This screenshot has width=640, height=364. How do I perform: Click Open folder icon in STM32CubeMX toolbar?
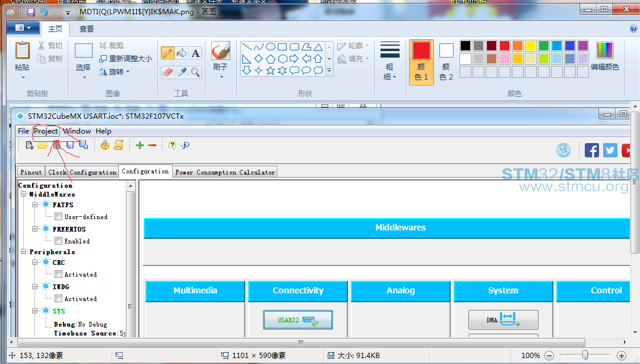coord(43,145)
